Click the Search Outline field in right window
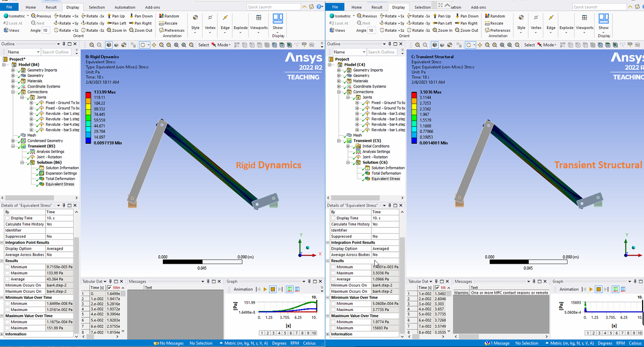644x347 pixels. [381, 52]
